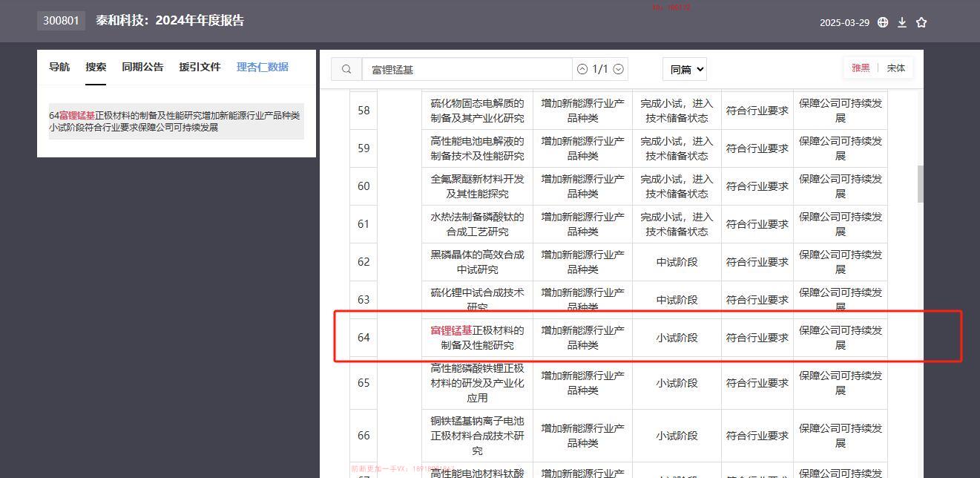Click the magnifier search icon
This screenshot has width=980, height=478.
click(346, 69)
